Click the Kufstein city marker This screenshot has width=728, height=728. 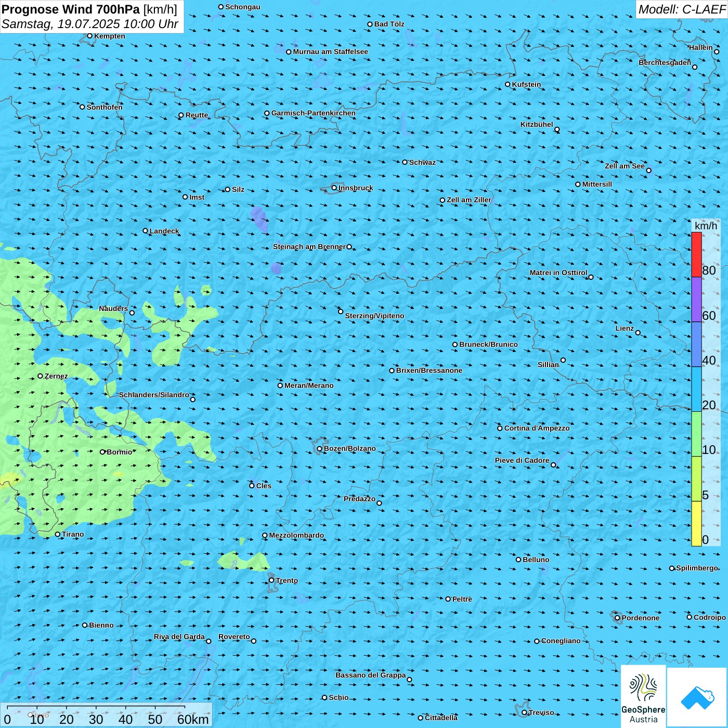pos(508,84)
